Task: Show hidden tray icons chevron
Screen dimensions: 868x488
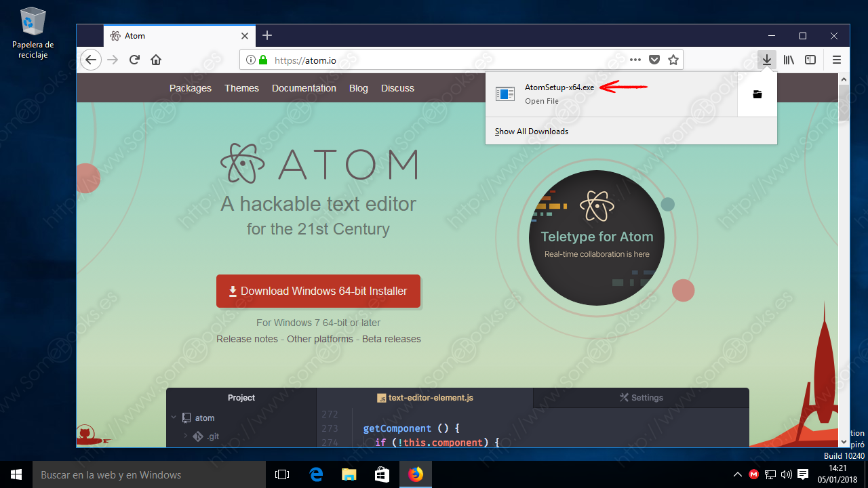Action: point(738,474)
